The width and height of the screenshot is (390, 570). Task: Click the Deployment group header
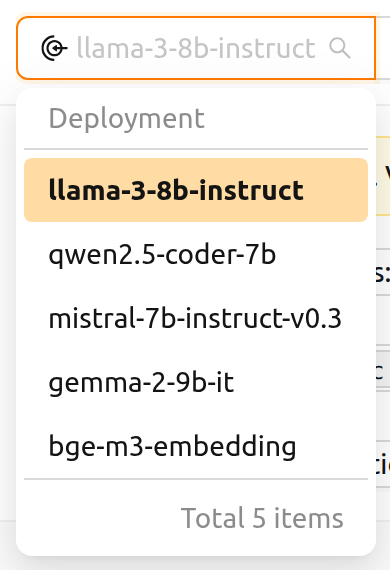126,119
